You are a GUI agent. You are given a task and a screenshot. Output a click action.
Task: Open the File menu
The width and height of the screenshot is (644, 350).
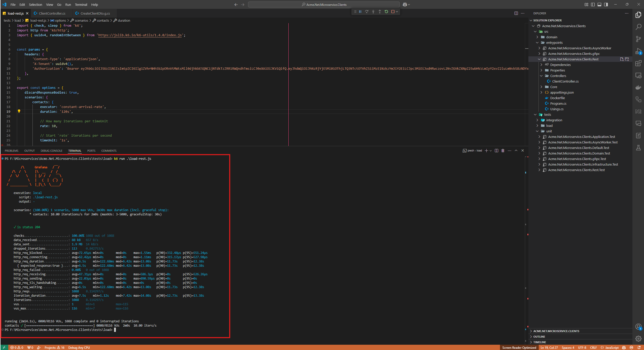coord(13,5)
